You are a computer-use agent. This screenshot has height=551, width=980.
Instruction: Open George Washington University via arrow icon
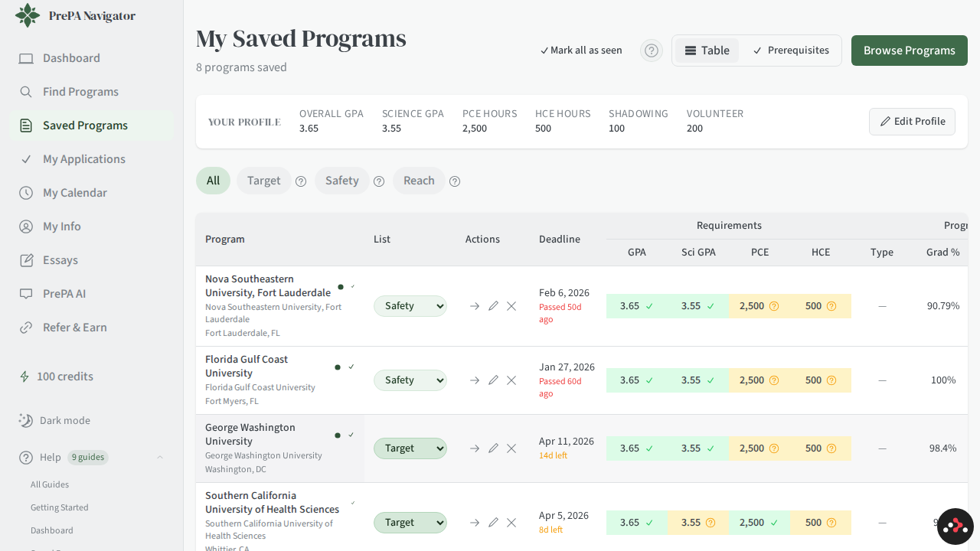pyautogui.click(x=475, y=448)
